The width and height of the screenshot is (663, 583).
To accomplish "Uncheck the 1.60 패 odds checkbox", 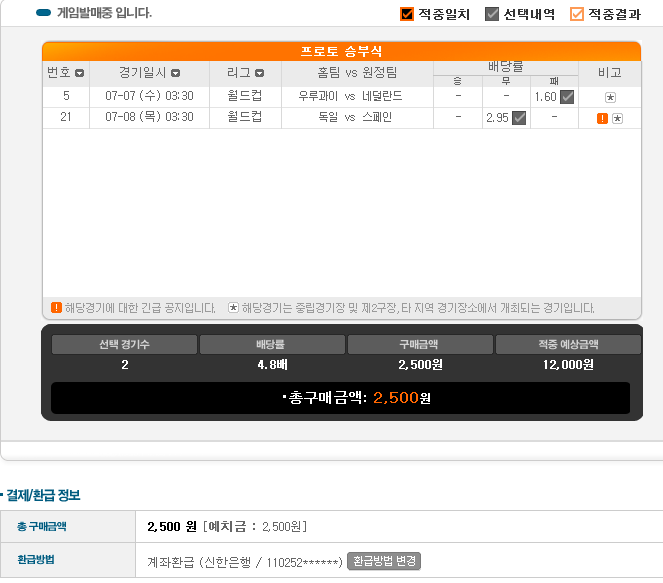I will (567, 97).
